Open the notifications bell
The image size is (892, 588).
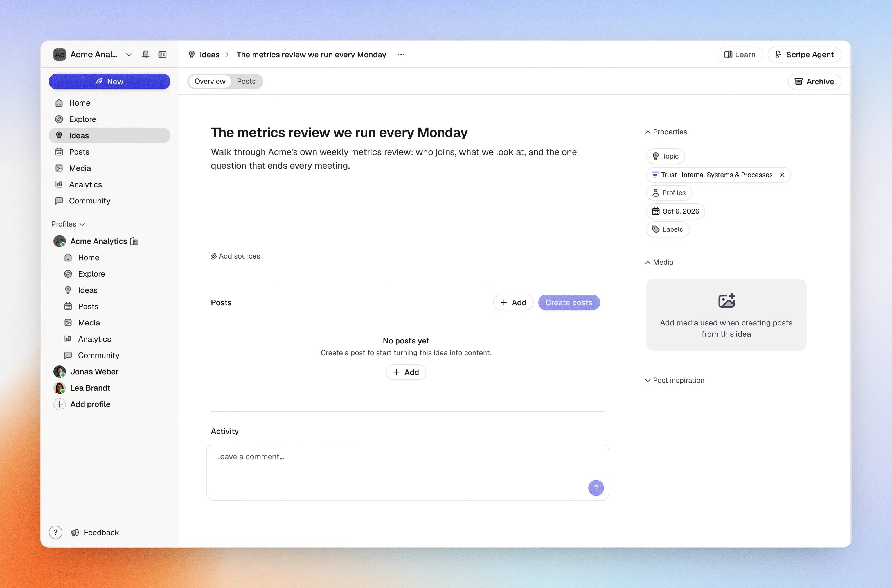pos(146,55)
